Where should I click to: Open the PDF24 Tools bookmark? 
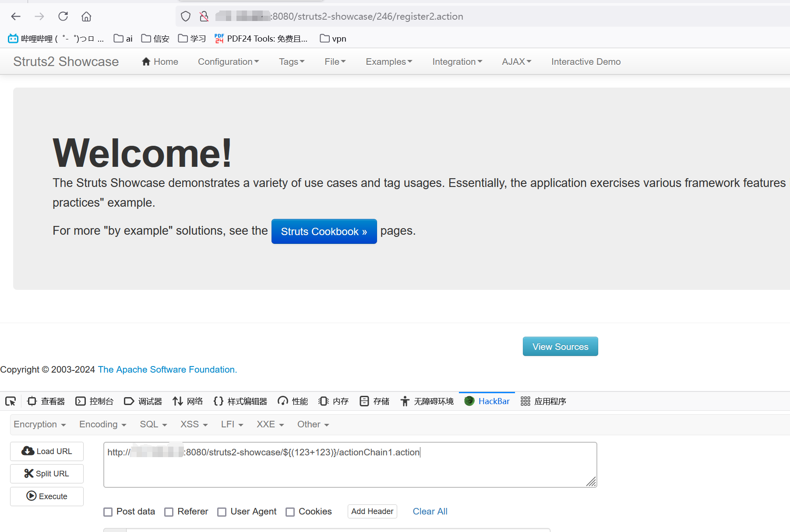(x=261, y=39)
